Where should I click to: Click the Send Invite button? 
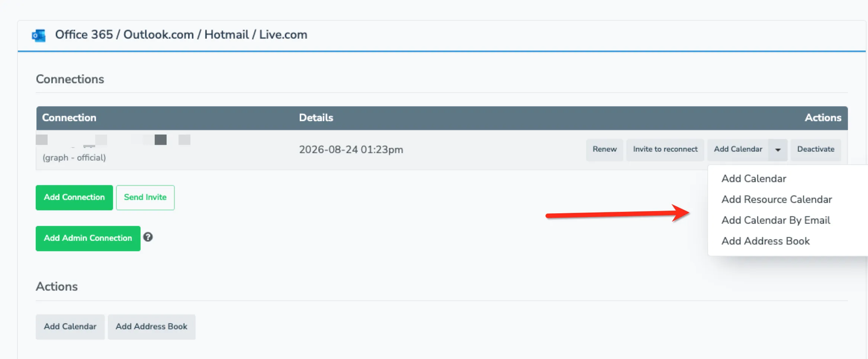click(x=145, y=198)
